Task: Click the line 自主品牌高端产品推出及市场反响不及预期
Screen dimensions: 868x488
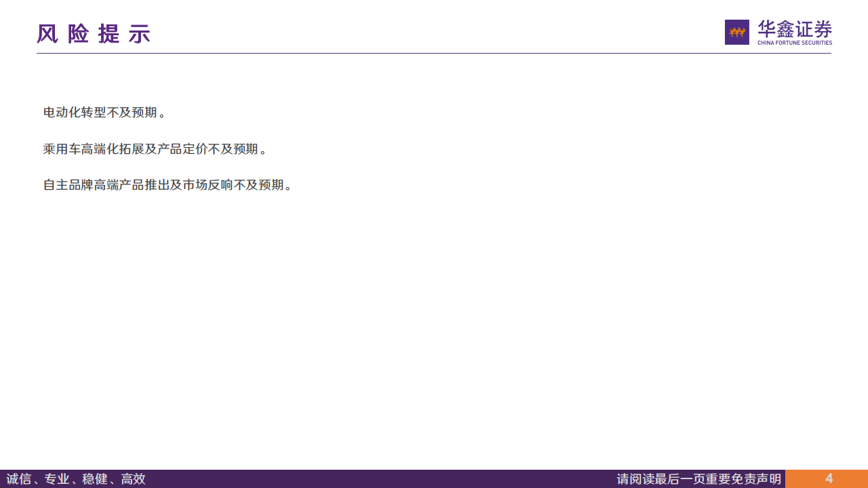Action: [168, 184]
